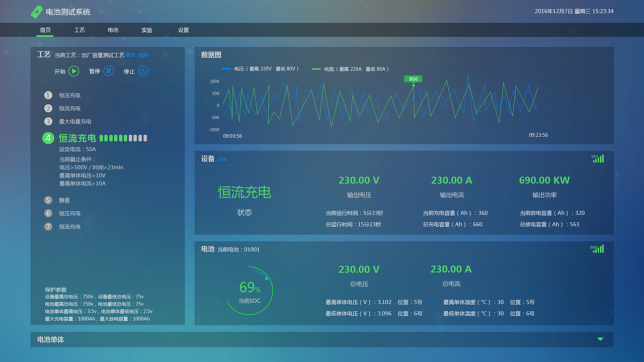Click 当前电池：01001 label
Image resolution: width=644 pixels, height=362 pixels.
pyautogui.click(x=238, y=249)
